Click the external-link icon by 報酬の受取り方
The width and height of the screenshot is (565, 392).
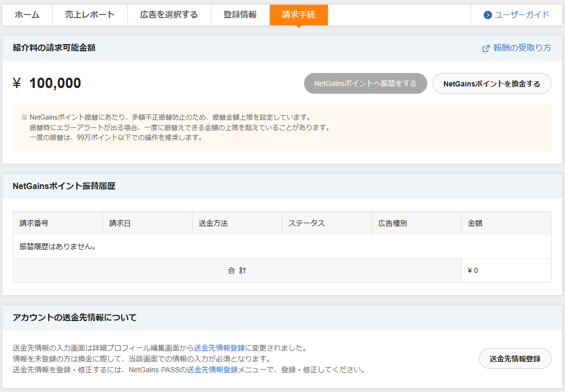tap(486, 48)
